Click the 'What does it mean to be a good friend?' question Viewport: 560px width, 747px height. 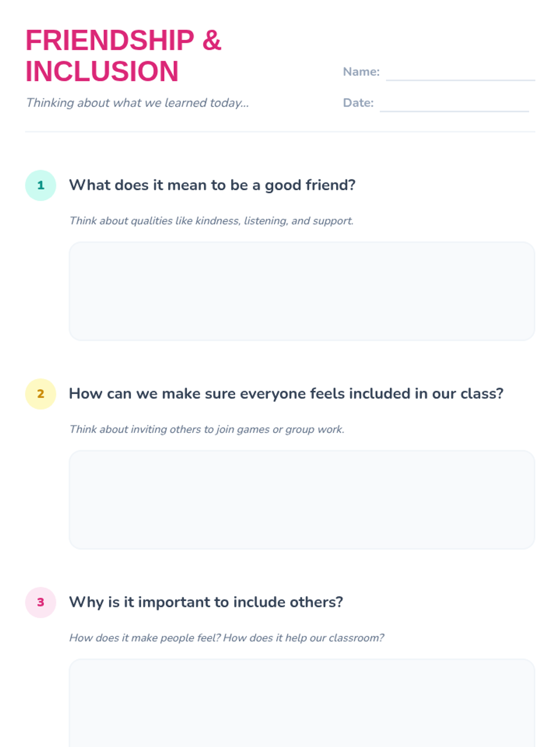(212, 185)
